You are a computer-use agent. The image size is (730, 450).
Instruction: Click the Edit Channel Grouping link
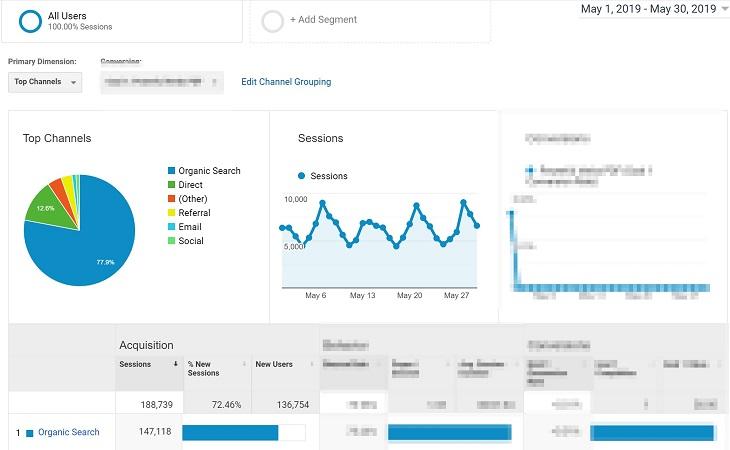pyautogui.click(x=286, y=82)
